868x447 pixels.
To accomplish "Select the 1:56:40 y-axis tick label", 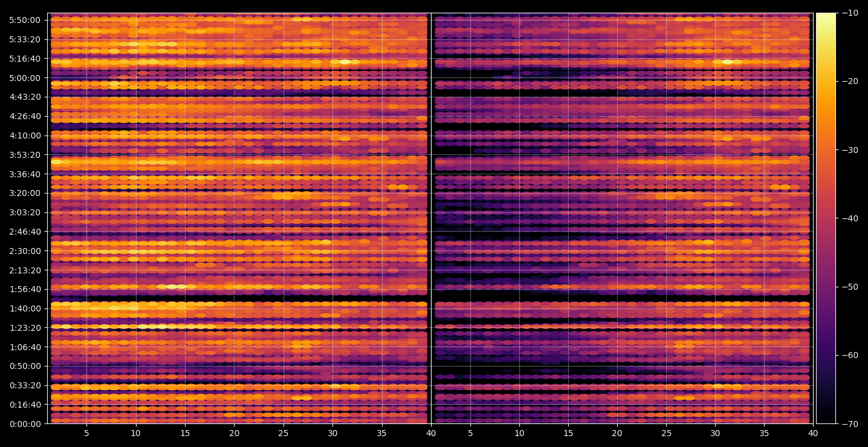I will point(25,289).
